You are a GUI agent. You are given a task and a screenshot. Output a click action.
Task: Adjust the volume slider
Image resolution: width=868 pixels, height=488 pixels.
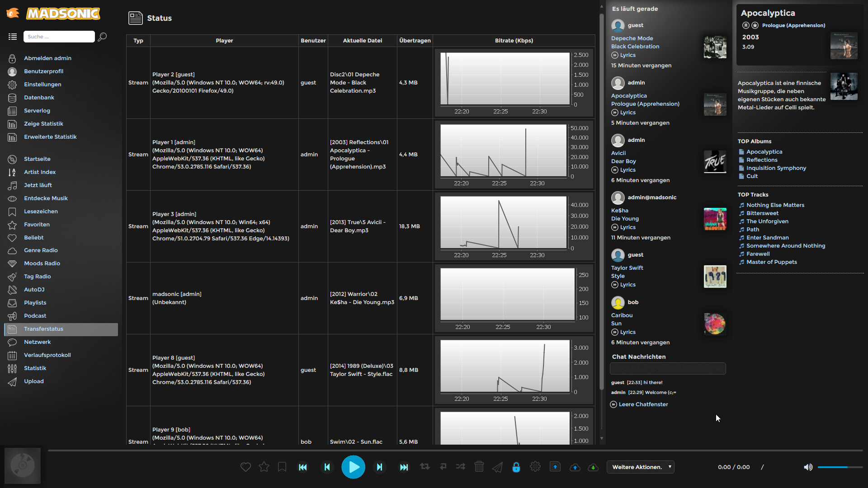coord(840,467)
